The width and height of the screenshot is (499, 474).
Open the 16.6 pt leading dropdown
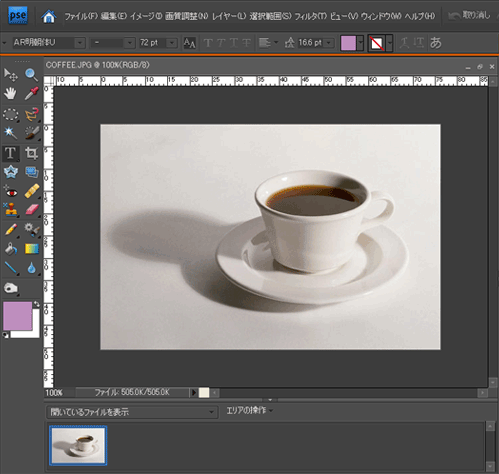coord(329,43)
